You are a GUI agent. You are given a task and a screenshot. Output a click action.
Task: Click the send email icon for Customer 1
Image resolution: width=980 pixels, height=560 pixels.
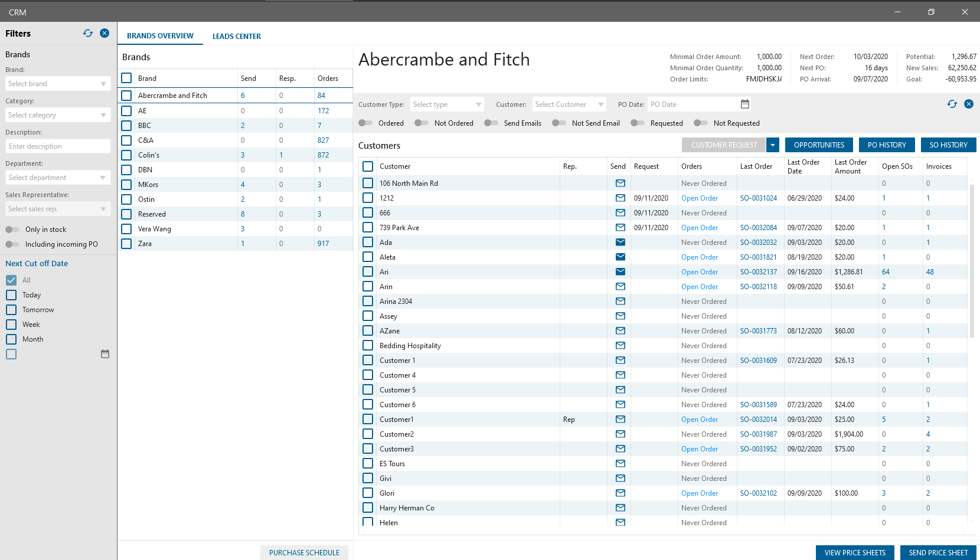tap(620, 361)
